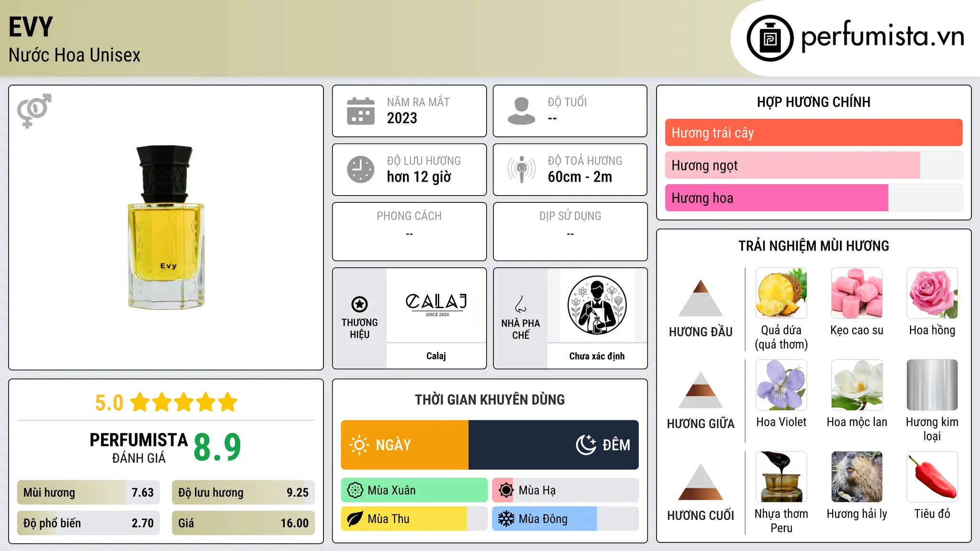Click the nose icon above Nhà pha chế
This screenshot has width=980, height=551.
(x=521, y=304)
